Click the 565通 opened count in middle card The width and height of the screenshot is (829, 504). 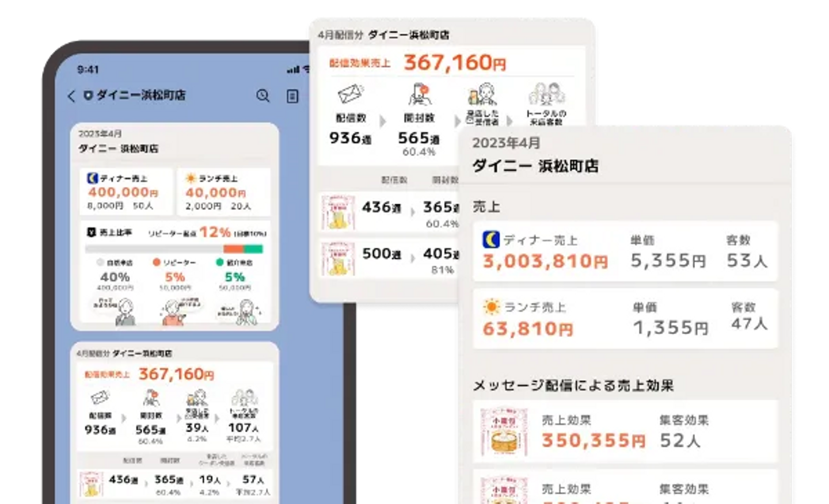pos(419,138)
